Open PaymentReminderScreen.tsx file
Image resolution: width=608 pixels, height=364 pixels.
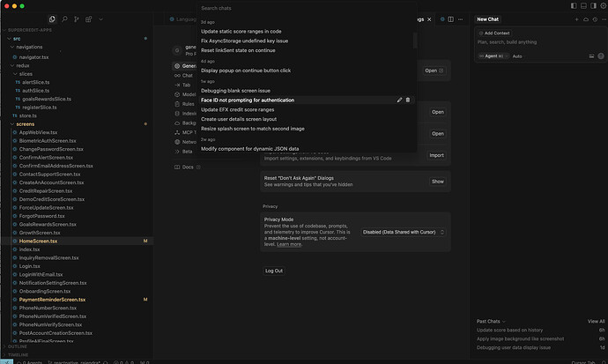coord(52,300)
